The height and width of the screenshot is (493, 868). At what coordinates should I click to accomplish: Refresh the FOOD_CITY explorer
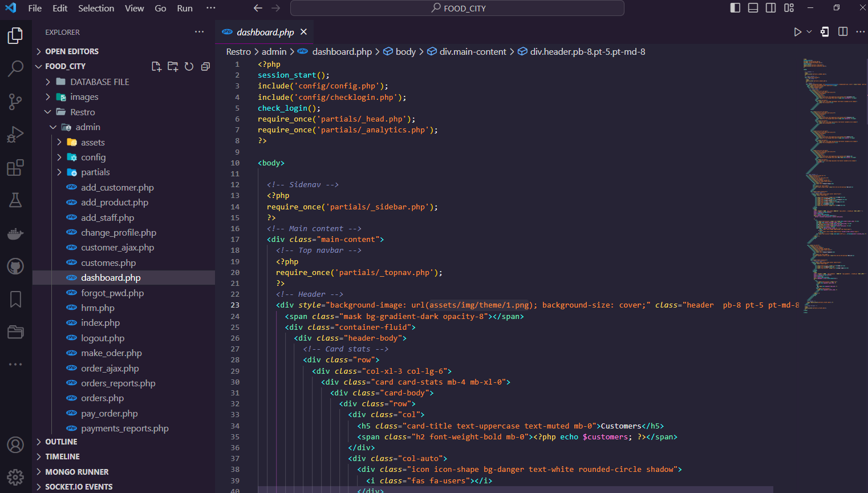[x=189, y=66]
